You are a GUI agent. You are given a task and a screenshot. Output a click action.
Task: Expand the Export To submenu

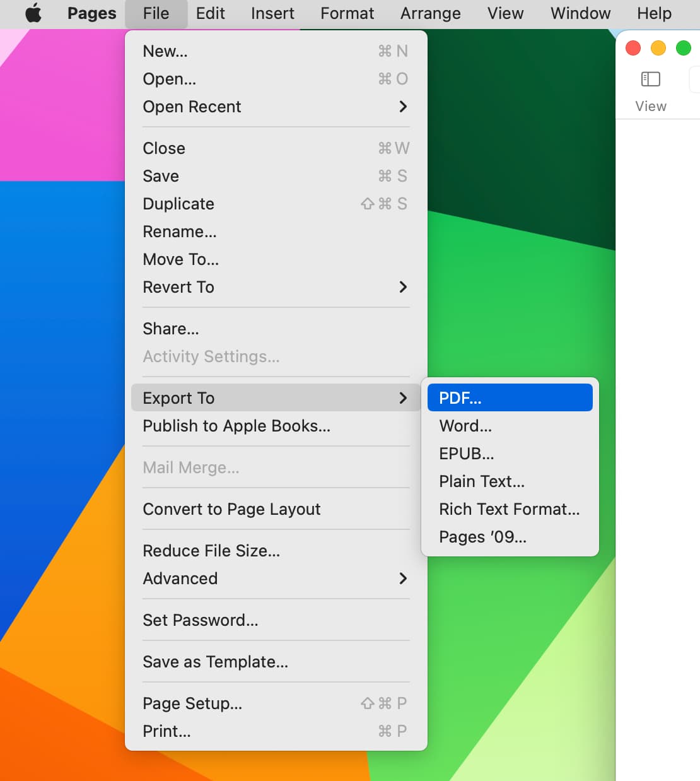276,398
